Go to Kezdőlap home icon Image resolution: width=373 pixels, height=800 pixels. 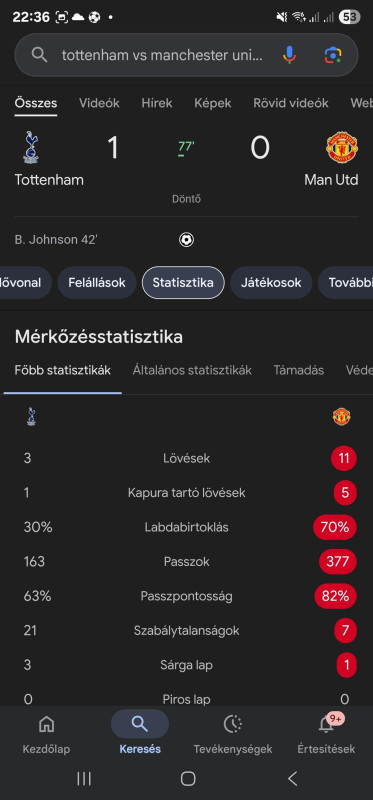46,723
